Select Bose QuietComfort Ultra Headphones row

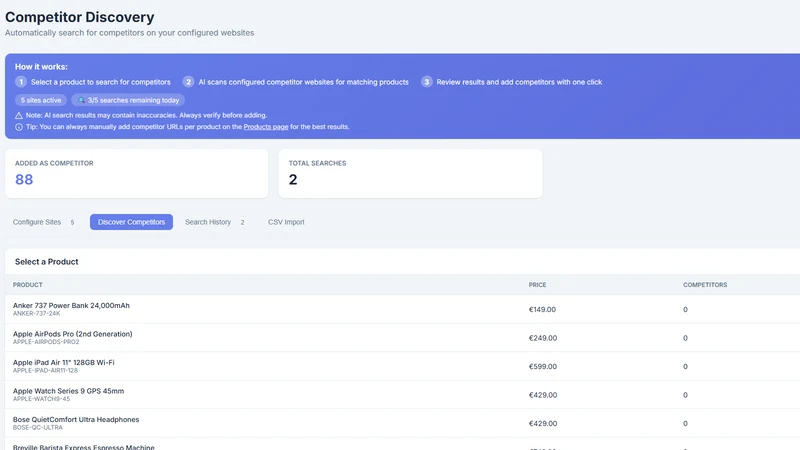point(403,423)
